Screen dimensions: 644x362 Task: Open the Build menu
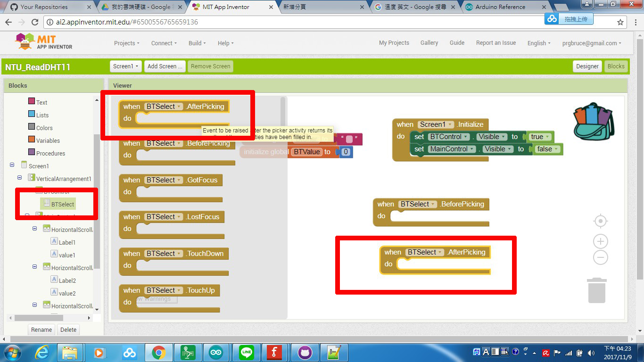pos(197,43)
